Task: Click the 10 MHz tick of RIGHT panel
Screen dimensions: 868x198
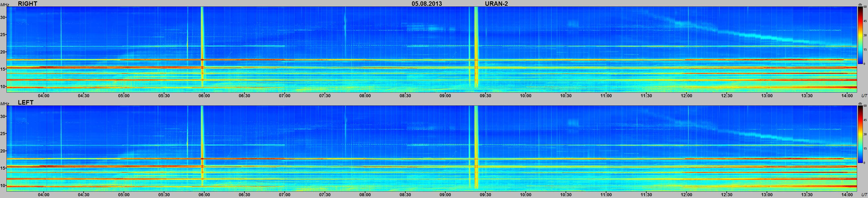Action: tap(3, 86)
